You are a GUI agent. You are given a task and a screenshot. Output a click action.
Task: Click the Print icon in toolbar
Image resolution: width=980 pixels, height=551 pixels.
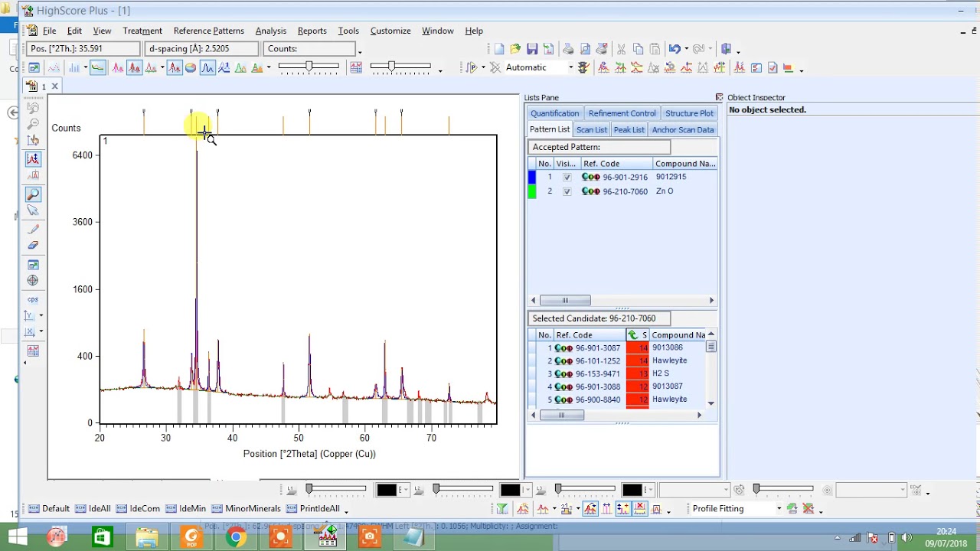coord(568,49)
